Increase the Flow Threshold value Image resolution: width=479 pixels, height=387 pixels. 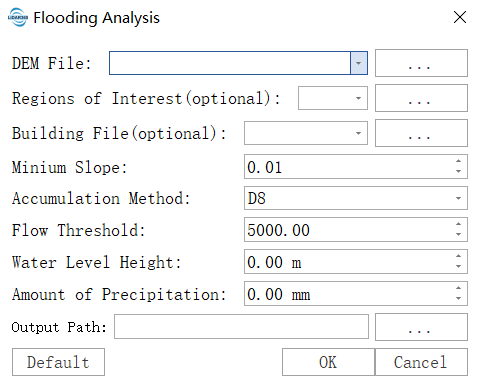[x=459, y=224]
